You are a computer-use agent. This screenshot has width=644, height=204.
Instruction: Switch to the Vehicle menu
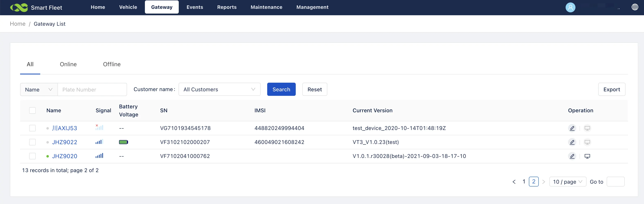pyautogui.click(x=128, y=7)
